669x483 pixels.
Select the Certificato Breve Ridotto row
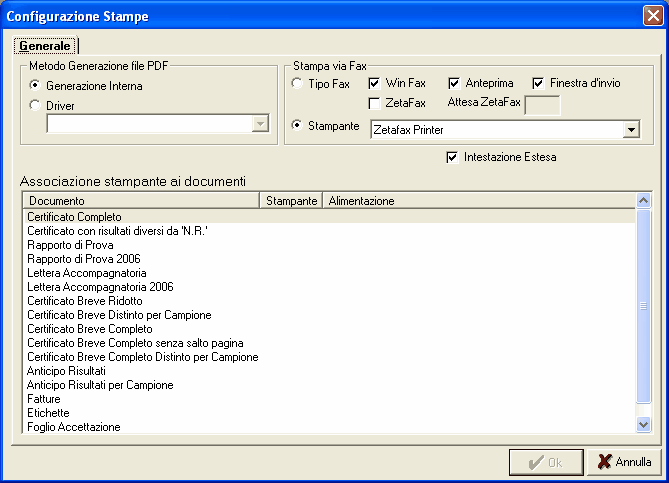[330, 301]
